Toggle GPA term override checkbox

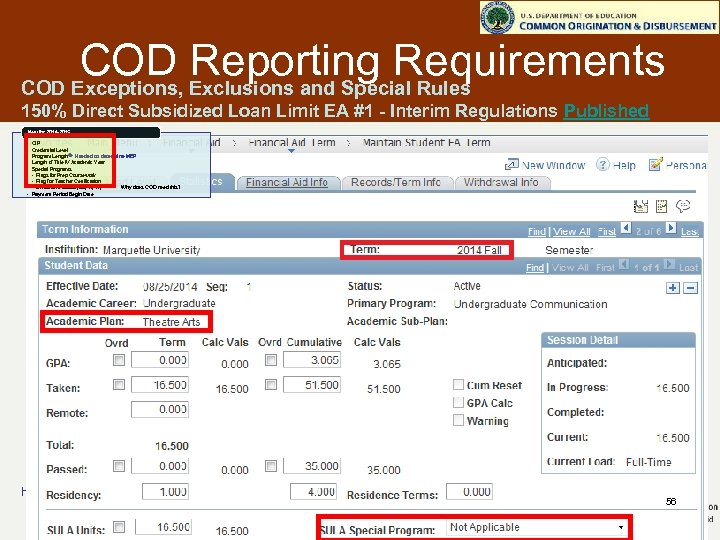coord(119,360)
